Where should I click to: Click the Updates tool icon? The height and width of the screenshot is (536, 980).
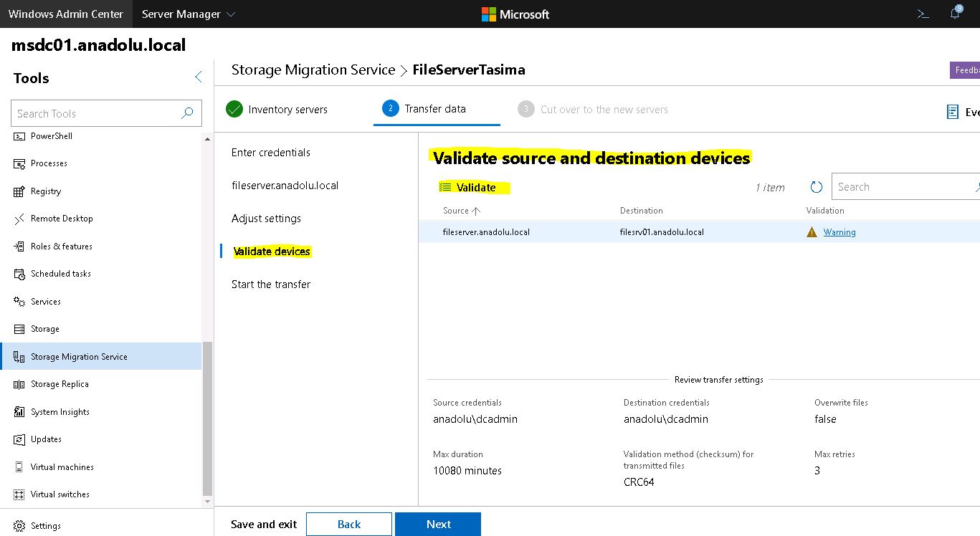[19, 439]
